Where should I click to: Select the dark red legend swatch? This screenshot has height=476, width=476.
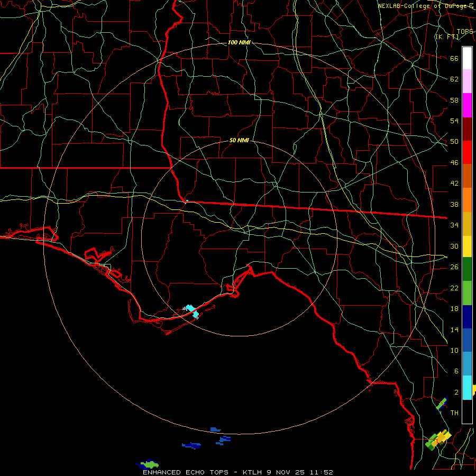(x=467, y=129)
